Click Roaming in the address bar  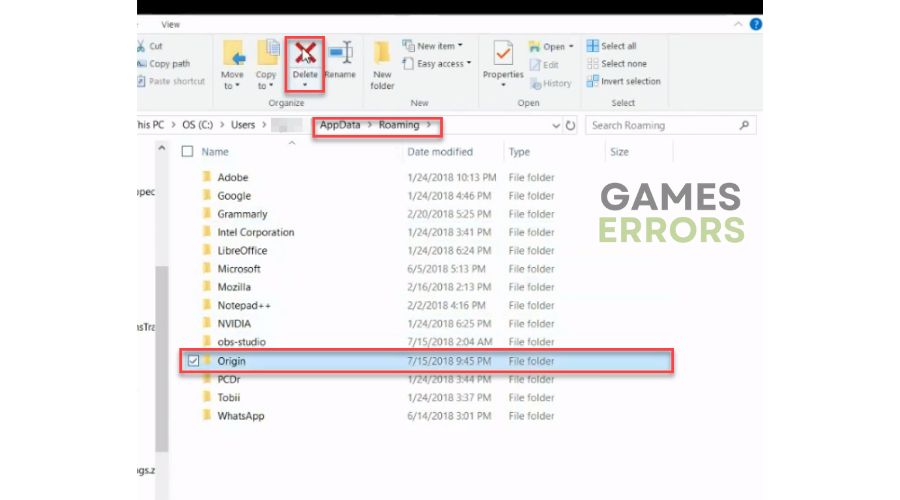[399, 125]
